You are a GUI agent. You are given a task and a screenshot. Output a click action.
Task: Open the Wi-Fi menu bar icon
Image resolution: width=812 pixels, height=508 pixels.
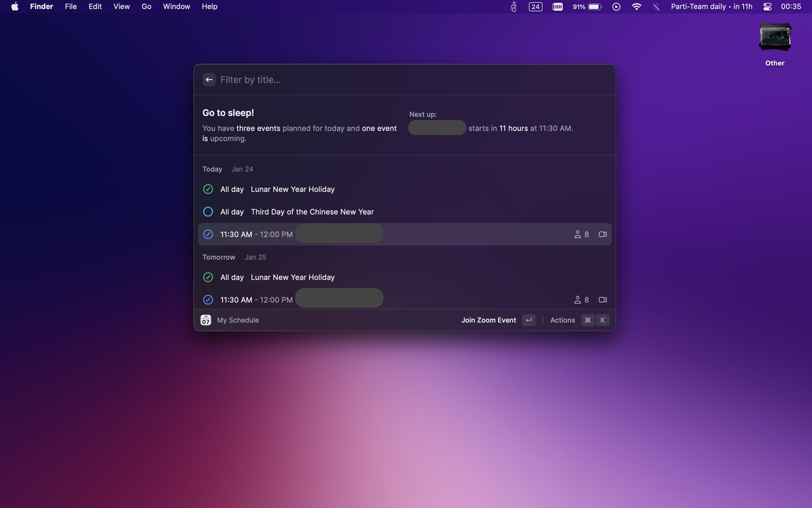(x=637, y=7)
